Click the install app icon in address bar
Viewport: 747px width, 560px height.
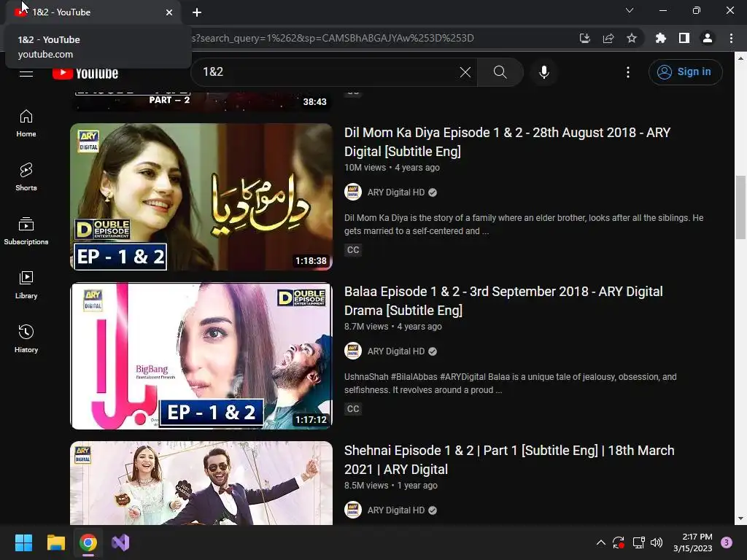[x=584, y=38]
